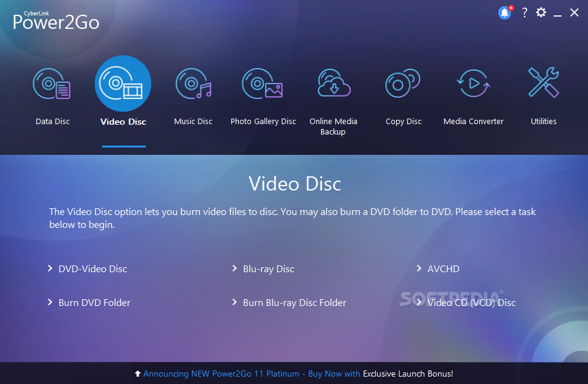
Task: Open notifications bell icon
Action: click(x=505, y=13)
